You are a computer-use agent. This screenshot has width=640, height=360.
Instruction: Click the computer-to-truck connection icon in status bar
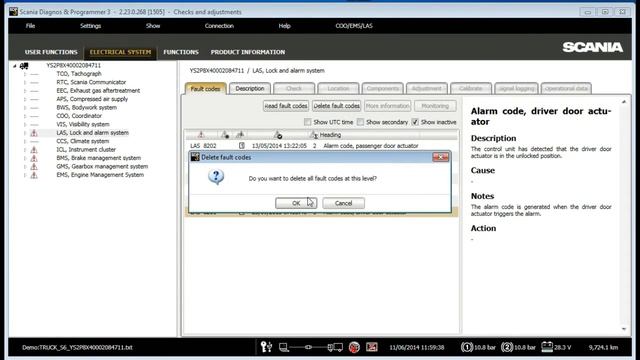311,347
